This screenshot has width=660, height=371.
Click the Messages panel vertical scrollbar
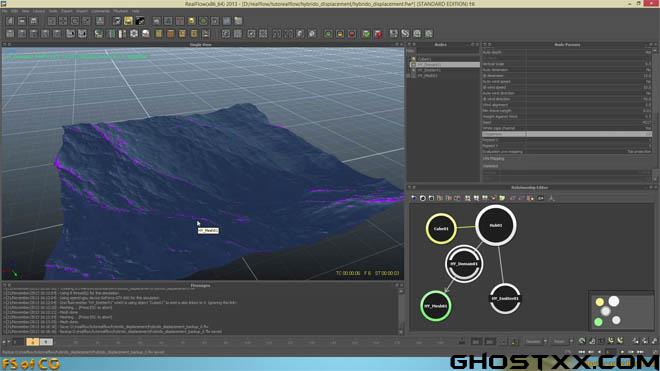pos(401,311)
